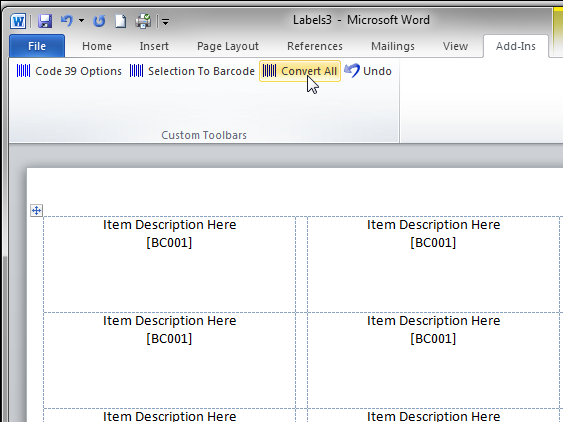Click the Redo/Repeat icon in Quick Access Toolbar
This screenshot has width=563, height=422.
[x=99, y=21]
